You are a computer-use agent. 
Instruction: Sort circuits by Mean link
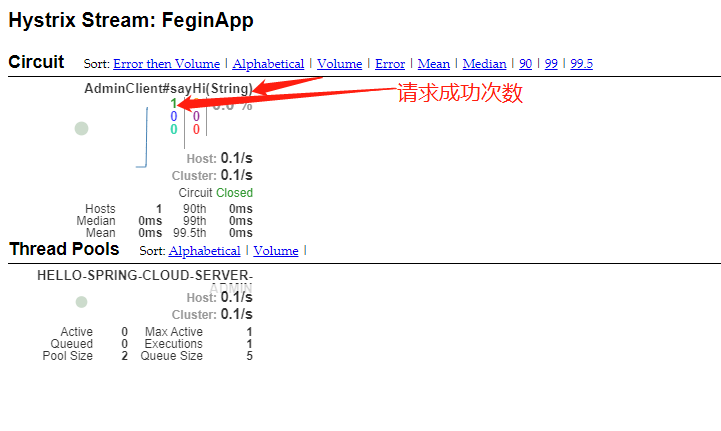[434, 63]
